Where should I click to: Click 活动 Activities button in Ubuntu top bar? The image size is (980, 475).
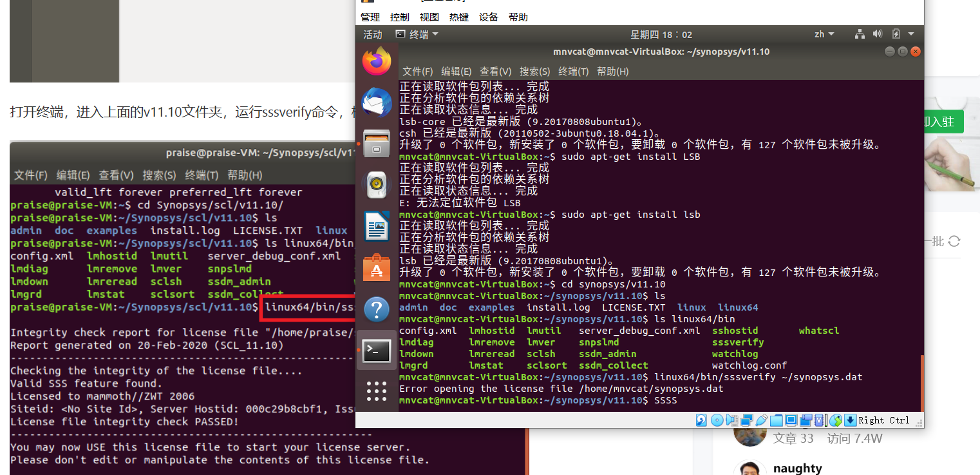point(373,34)
